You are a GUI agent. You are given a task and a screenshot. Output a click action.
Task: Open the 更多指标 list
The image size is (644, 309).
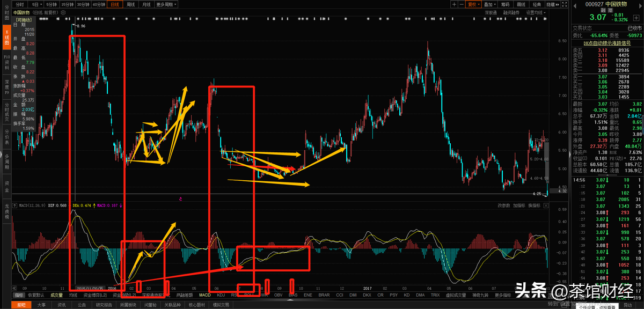503,295
